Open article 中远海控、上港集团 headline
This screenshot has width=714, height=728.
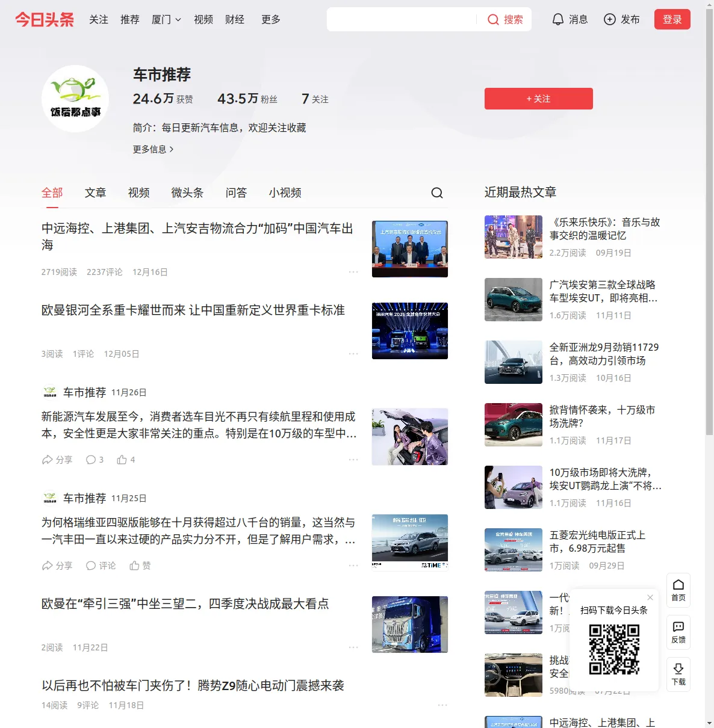pyautogui.click(x=197, y=236)
